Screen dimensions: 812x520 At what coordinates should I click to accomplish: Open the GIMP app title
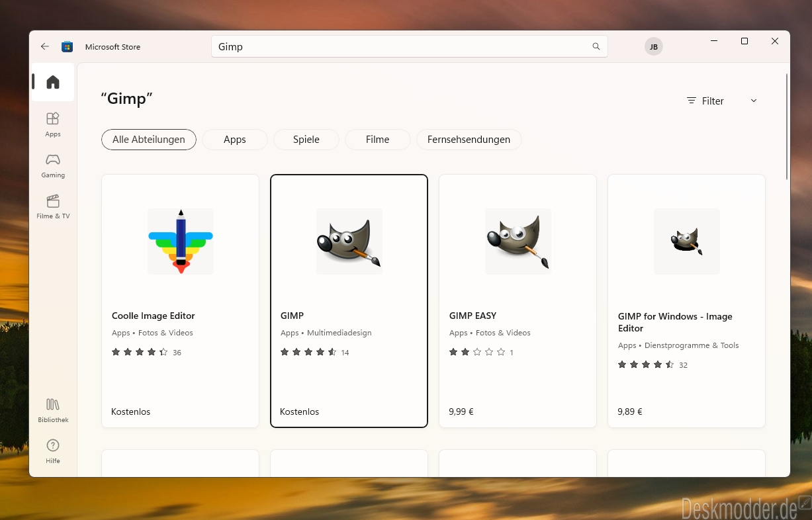click(x=293, y=316)
